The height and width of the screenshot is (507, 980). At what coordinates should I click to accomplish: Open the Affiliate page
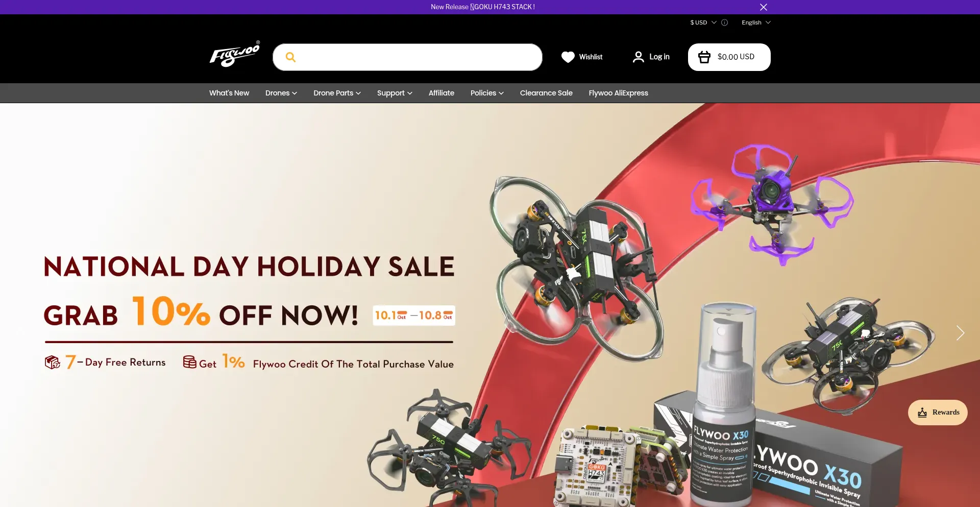click(442, 93)
